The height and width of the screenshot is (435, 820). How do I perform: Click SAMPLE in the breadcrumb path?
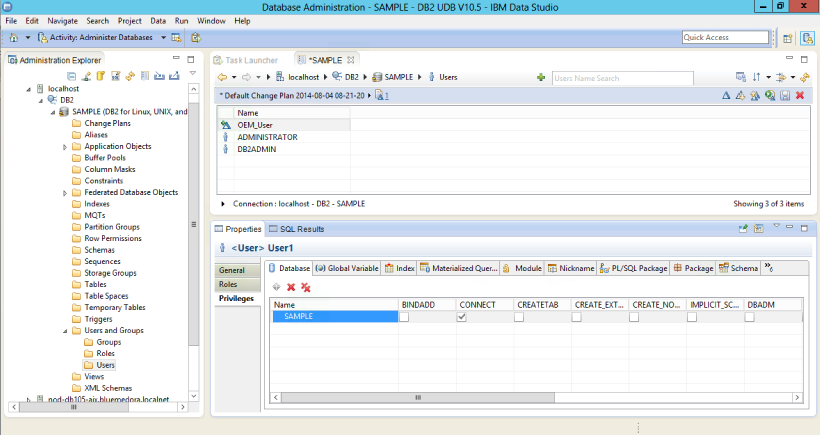[398, 77]
